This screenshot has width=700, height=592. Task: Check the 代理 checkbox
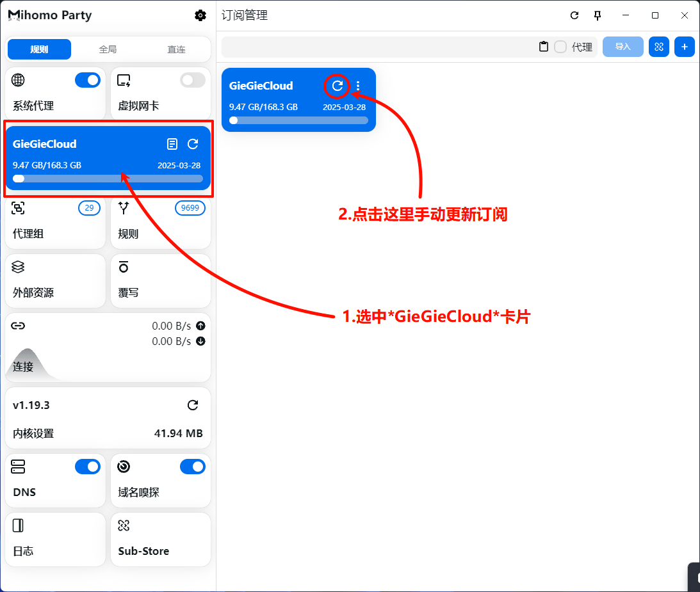pos(561,47)
